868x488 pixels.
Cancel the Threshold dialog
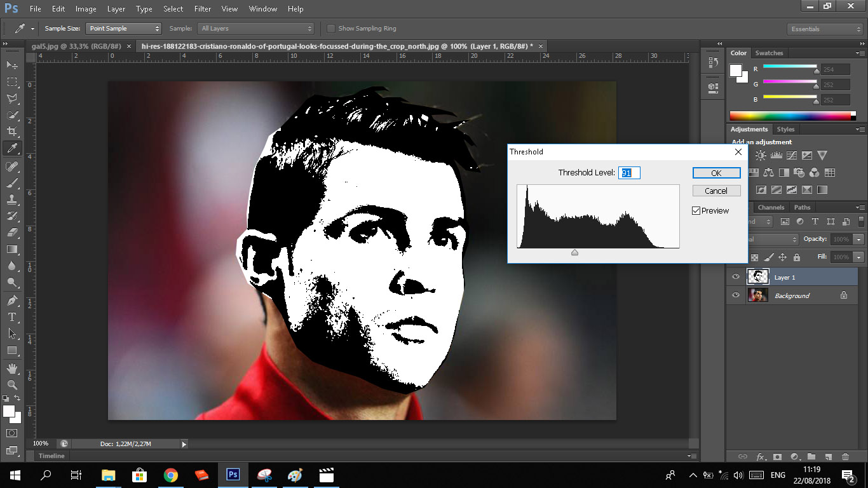tap(716, 191)
